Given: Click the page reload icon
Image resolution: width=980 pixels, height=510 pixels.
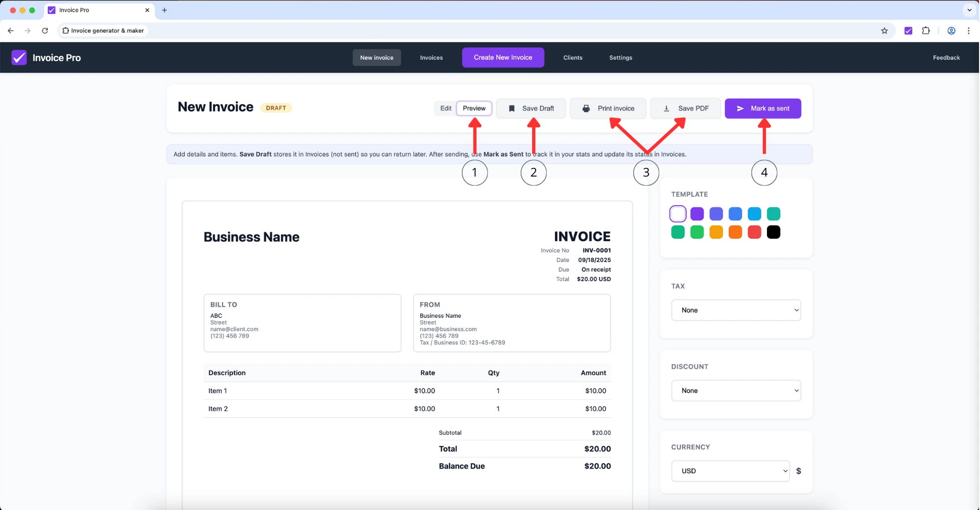Looking at the screenshot, I should 45,31.
